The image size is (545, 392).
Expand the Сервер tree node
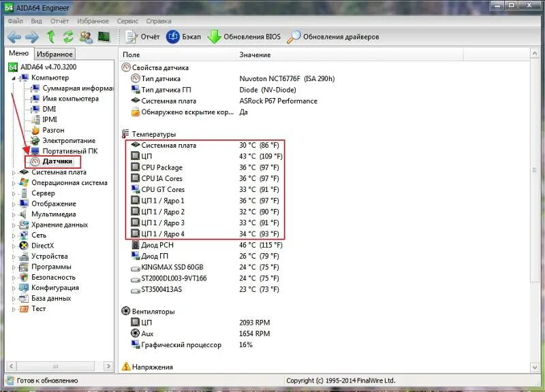tap(14, 193)
